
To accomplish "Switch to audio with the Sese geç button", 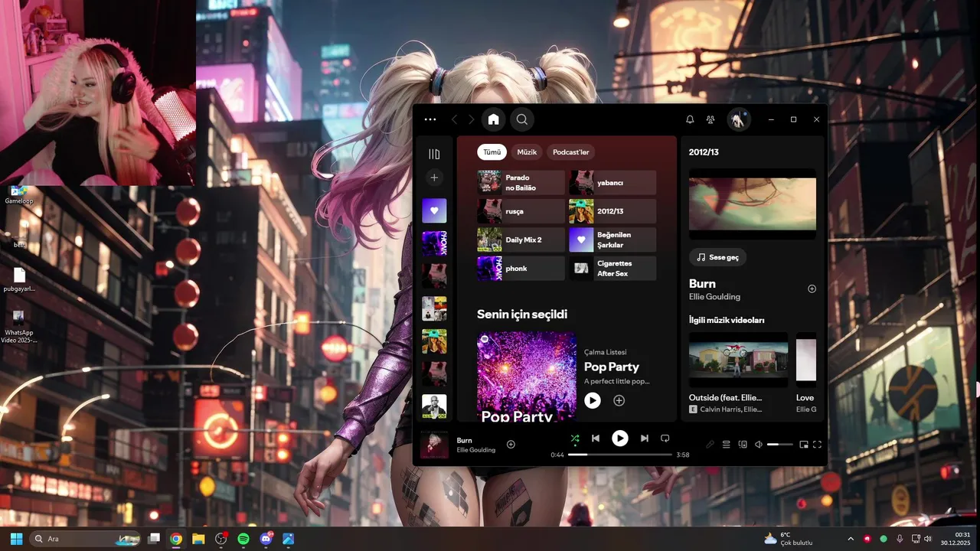I will coord(717,257).
